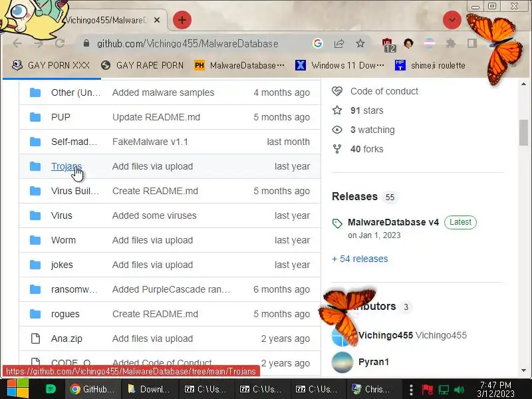
Task: Click the red flag tray icon
Action: (427, 390)
